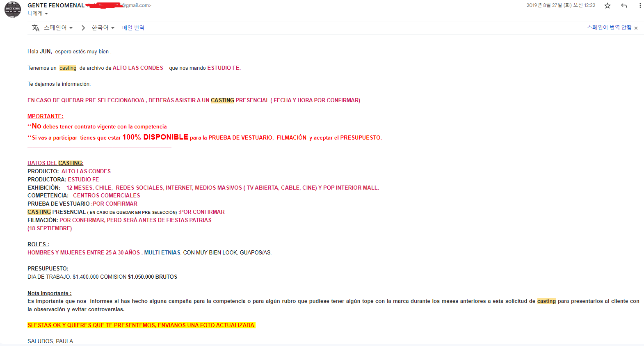Click ALTO LAS CONDES after PRODUCTO:
Viewport: 644px width, 346px height.
coord(86,172)
